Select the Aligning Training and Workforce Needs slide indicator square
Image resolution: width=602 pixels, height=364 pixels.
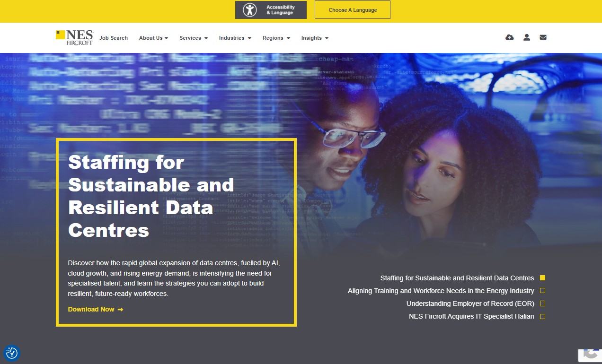pos(543,291)
